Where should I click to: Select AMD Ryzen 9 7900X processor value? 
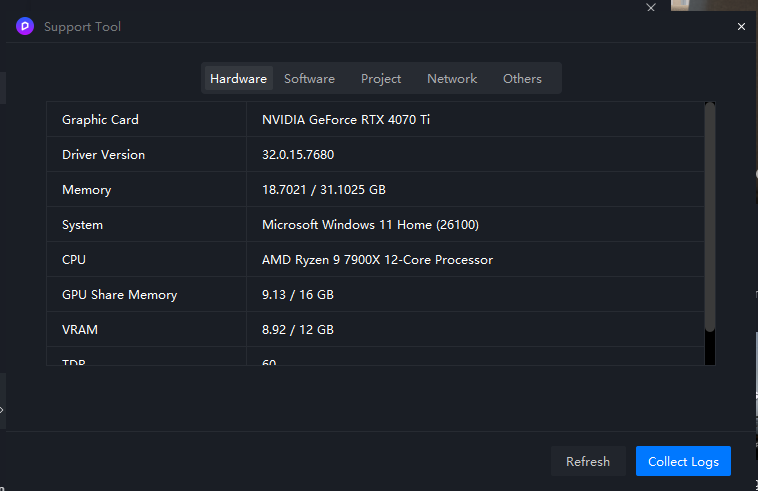(377, 260)
